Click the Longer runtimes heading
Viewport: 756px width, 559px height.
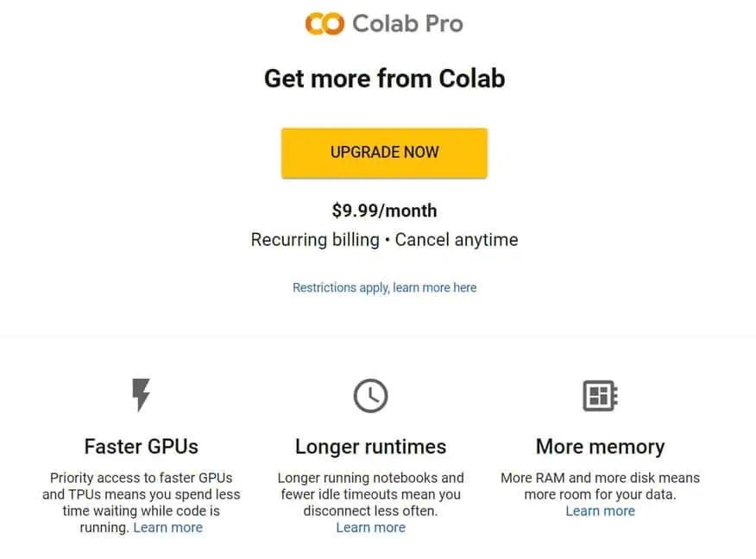pyautogui.click(x=370, y=447)
